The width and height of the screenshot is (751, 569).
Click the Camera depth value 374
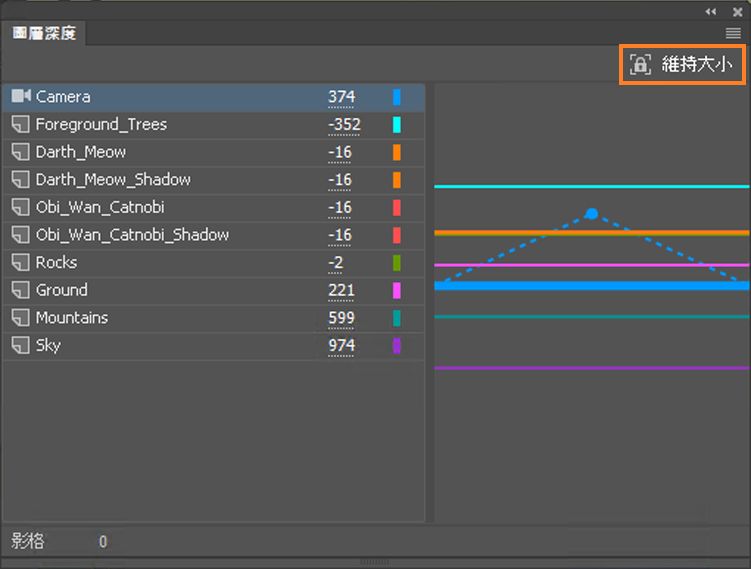[341, 97]
